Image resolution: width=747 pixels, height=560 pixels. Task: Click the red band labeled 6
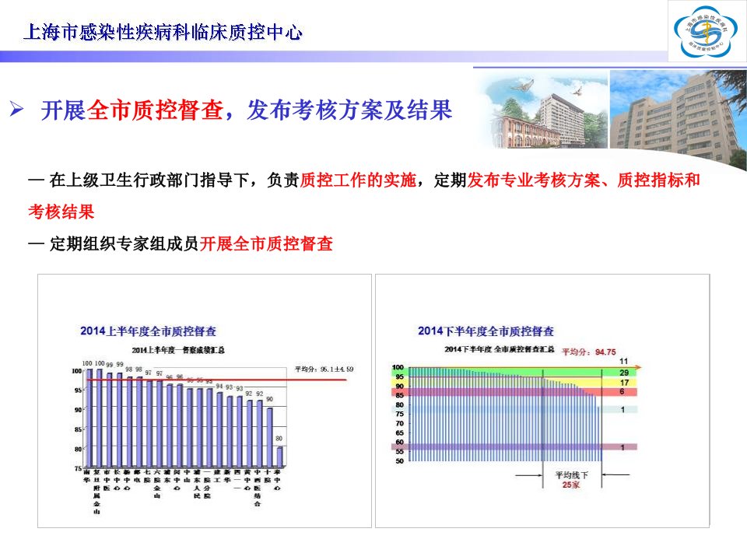pyautogui.click(x=514, y=392)
